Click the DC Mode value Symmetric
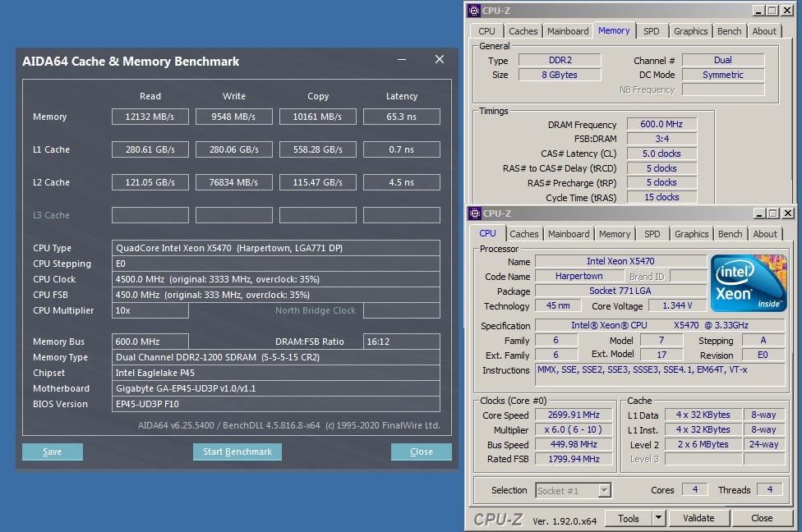 tap(723, 75)
